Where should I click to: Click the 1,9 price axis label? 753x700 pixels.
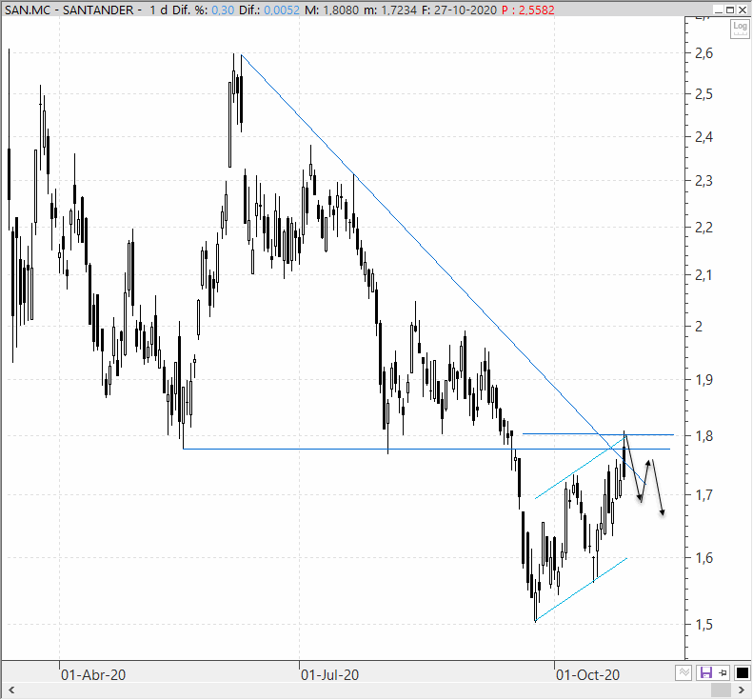point(703,380)
